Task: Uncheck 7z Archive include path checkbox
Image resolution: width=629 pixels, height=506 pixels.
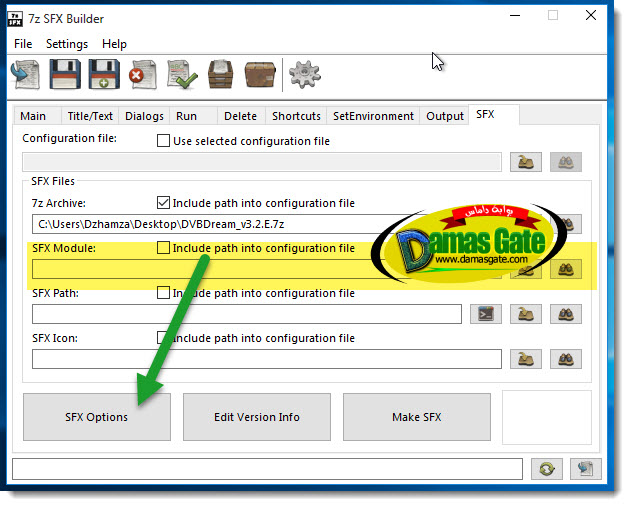Action: point(163,203)
